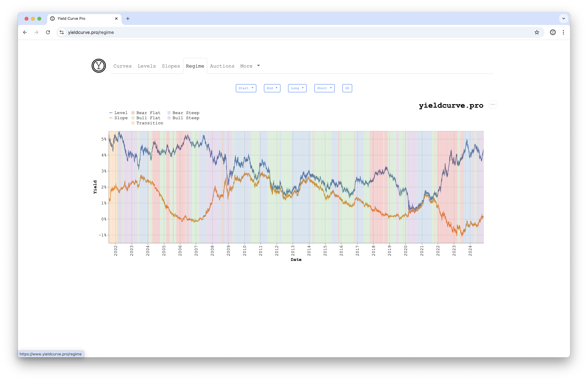Click the Bull Steep purple color swatch
The width and height of the screenshot is (588, 381).
[169, 118]
